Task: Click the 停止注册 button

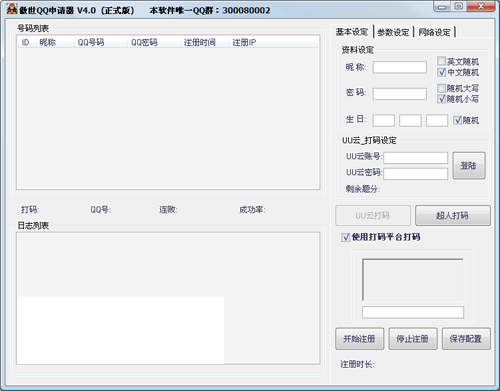Action: [413, 339]
